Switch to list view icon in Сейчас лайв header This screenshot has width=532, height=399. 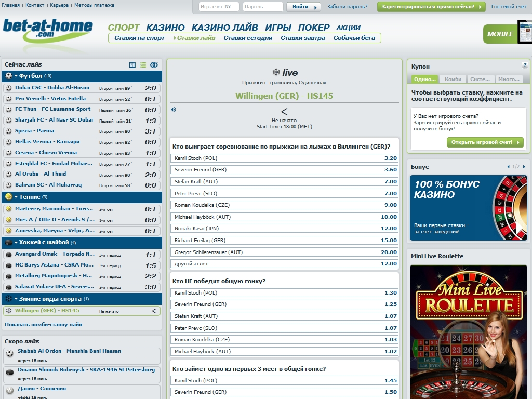pyautogui.click(x=143, y=65)
